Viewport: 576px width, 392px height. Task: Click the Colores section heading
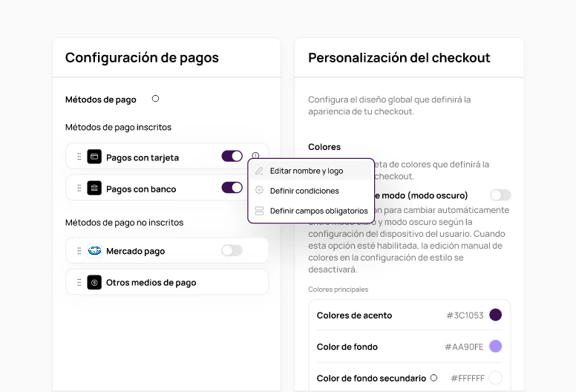(324, 147)
